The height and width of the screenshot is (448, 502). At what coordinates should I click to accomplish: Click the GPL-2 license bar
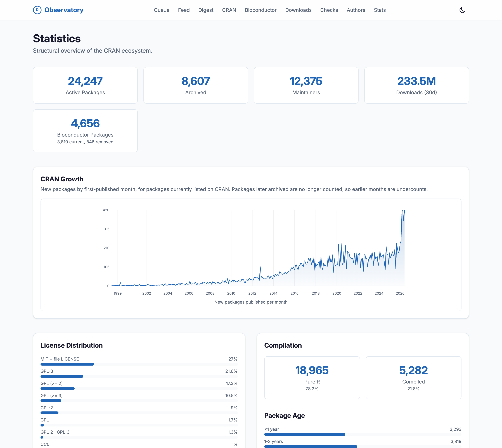[x=139, y=413]
